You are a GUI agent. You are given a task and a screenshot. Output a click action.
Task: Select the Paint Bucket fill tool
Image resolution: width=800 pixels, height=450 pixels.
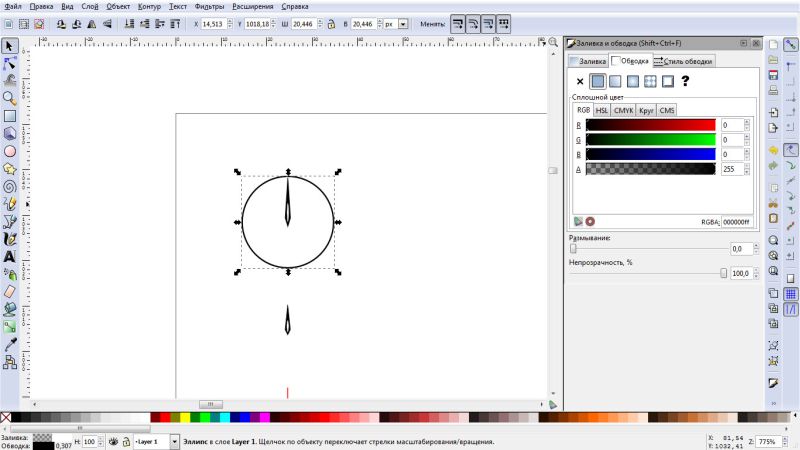(10, 309)
